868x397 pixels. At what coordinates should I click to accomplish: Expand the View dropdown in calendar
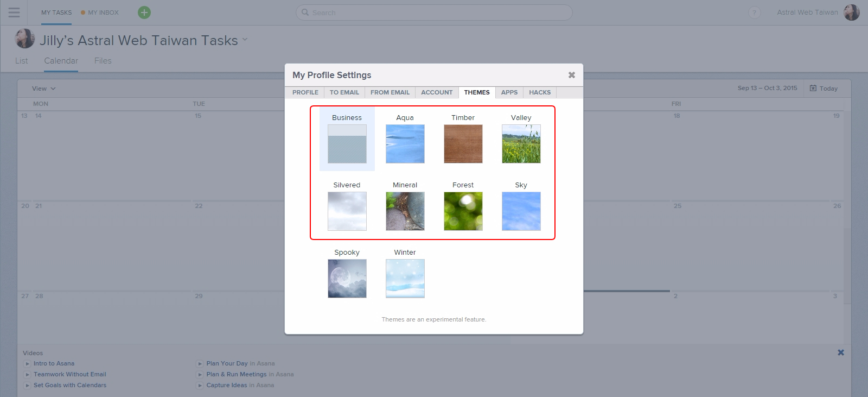[43, 89]
